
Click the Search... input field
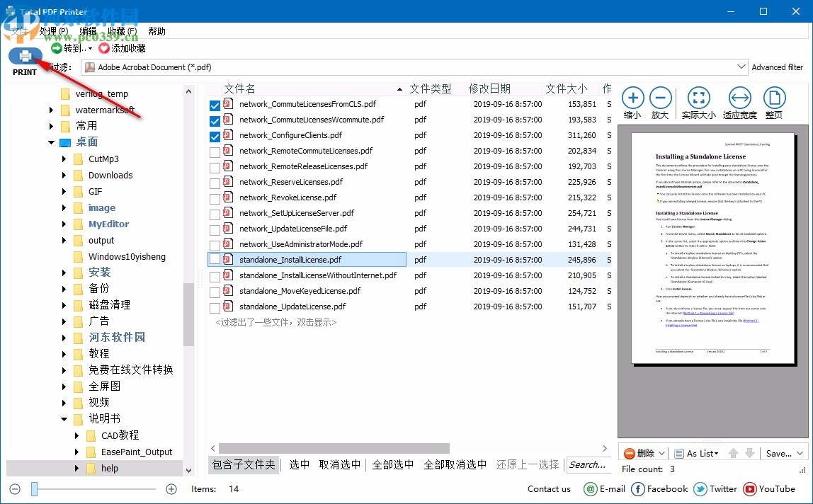[x=589, y=464]
